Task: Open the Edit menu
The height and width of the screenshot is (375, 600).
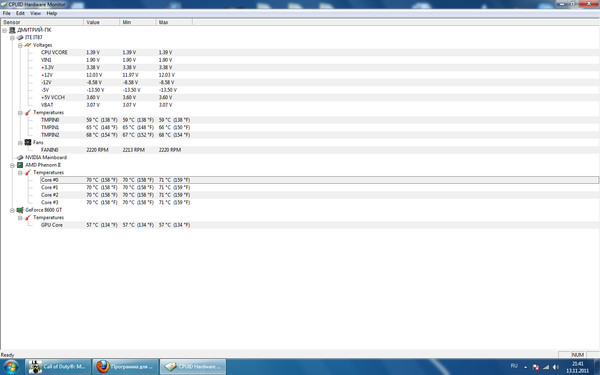Action: [20, 13]
